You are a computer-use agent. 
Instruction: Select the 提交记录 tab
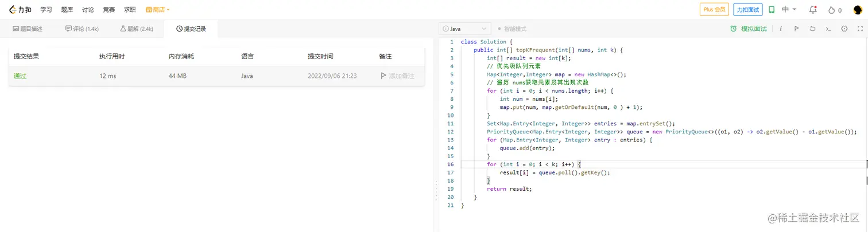coord(191,29)
